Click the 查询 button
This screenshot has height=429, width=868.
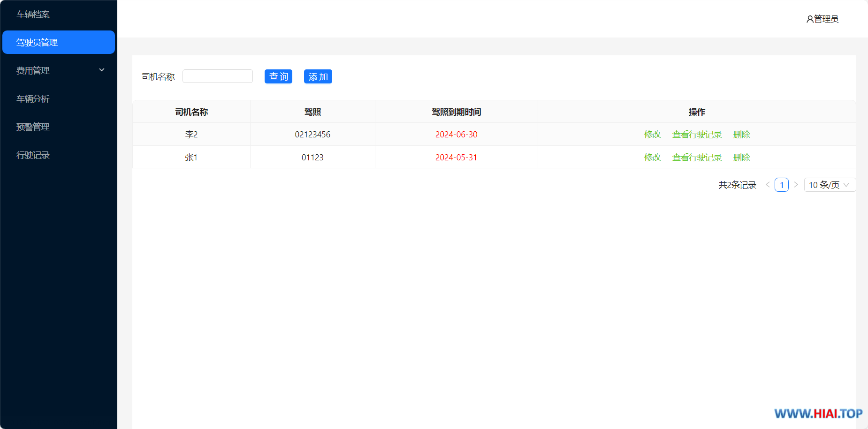[278, 76]
